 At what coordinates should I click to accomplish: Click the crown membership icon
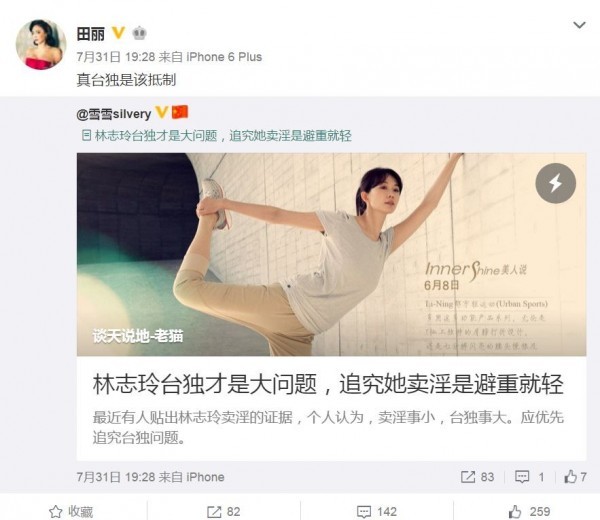point(139,33)
